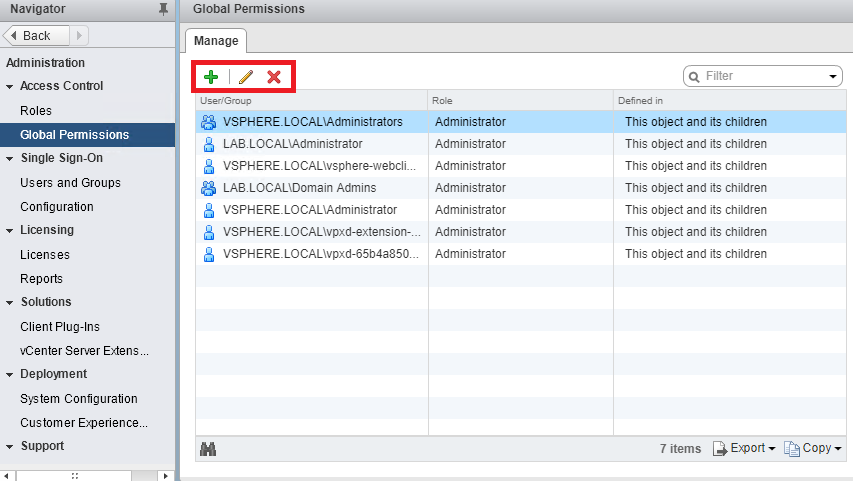Collapse the Single Sign-On section
This screenshot has height=481, width=853.
pos(9,158)
